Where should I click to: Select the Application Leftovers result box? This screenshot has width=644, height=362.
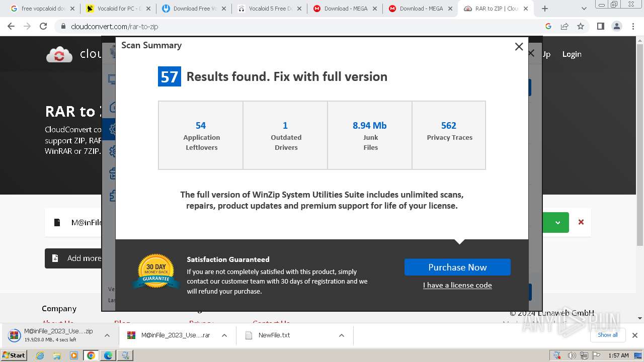pyautogui.click(x=201, y=135)
